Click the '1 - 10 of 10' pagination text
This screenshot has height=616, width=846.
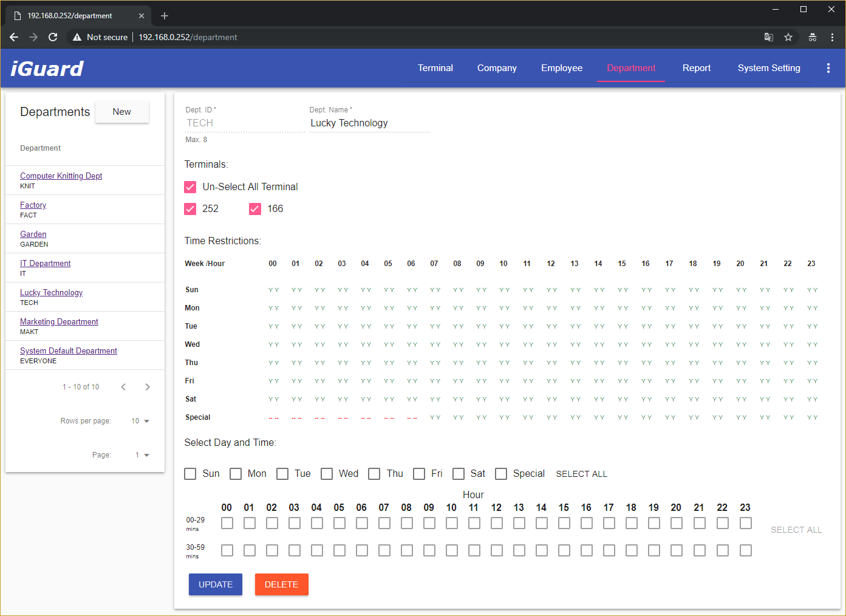click(x=81, y=387)
